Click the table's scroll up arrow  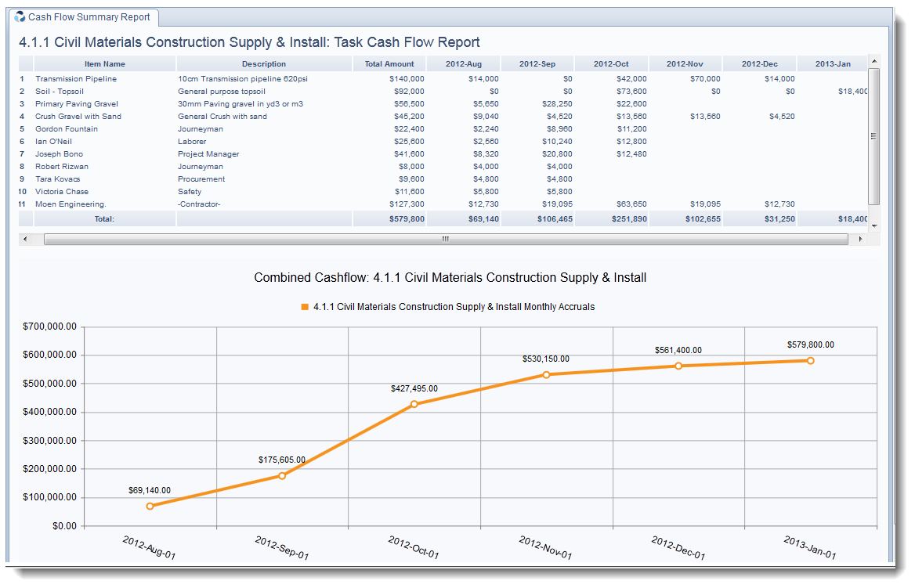[x=874, y=61]
